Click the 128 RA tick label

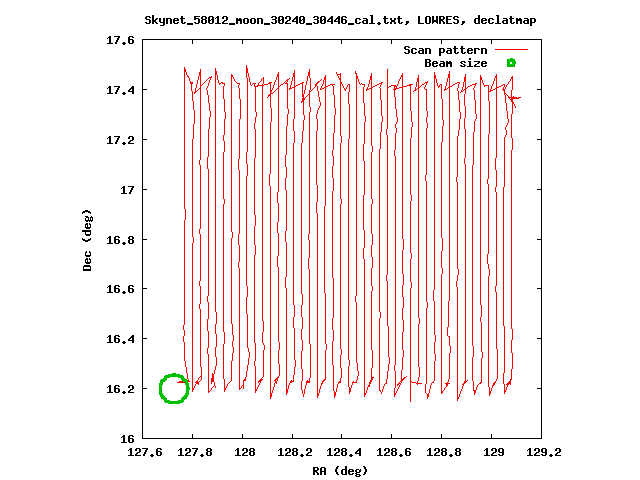(245, 452)
